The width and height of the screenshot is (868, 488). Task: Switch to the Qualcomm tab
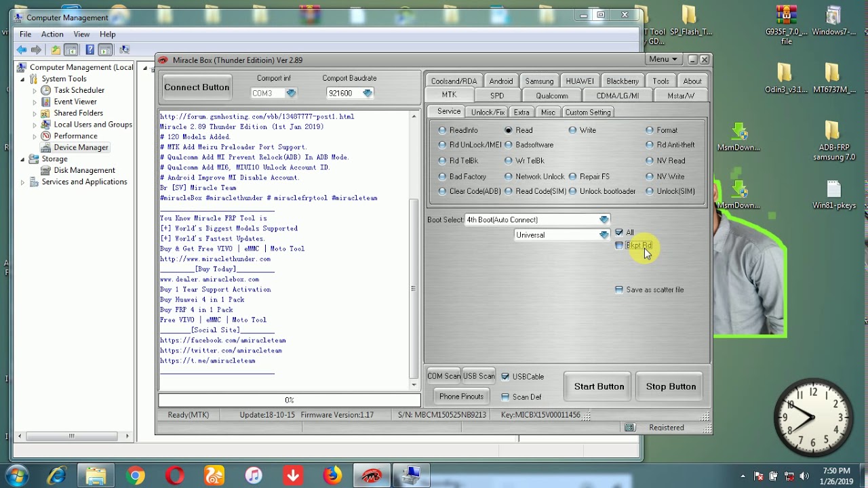point(552,96)
